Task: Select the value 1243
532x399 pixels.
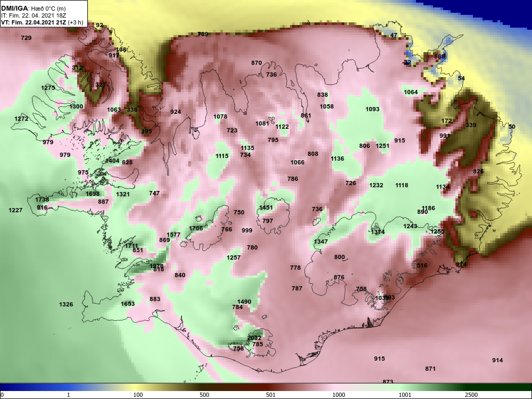Action: (410, 226)
